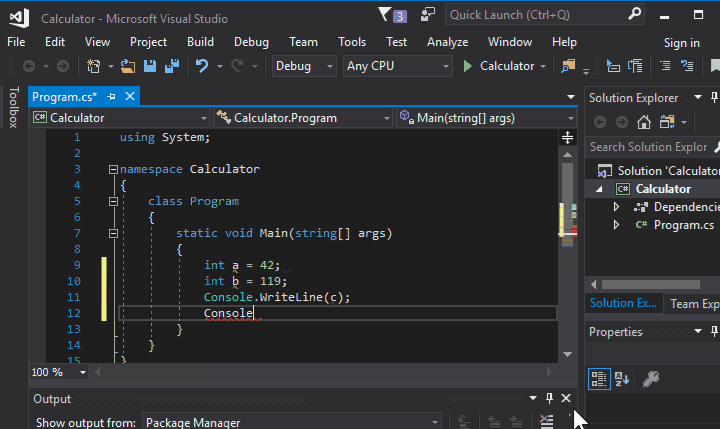Image resolution: width=720 pixels, height=429 pixels.
Task: Click the Comment out selected lines icon
Action: 664,66
